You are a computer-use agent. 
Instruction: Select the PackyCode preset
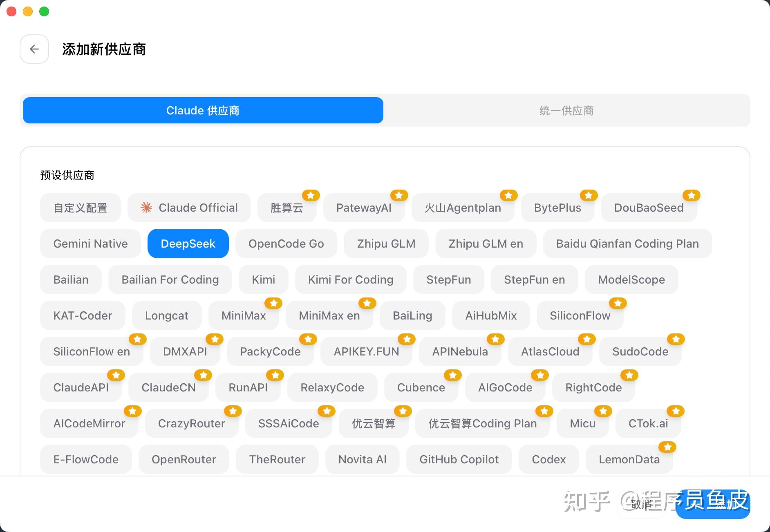click(270, 351)
